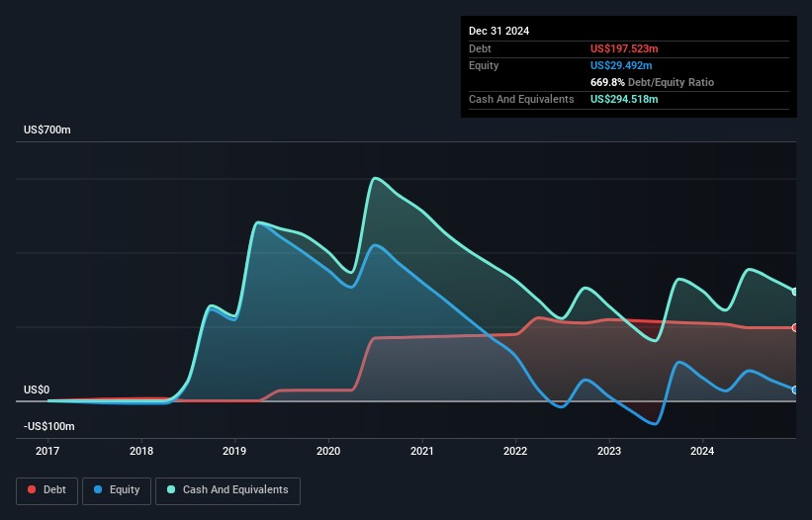Click the Dec 31 2024 tooltip date
This screenshot has height=520, width=812.
pos(499,31)
